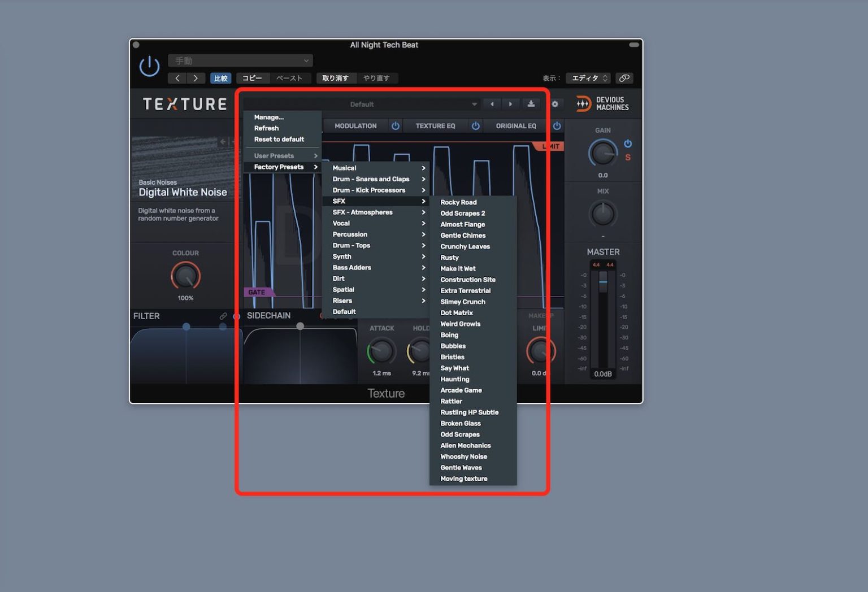Click the Devious Machines logo
868x592 pixels.
[x=602, y=104]
